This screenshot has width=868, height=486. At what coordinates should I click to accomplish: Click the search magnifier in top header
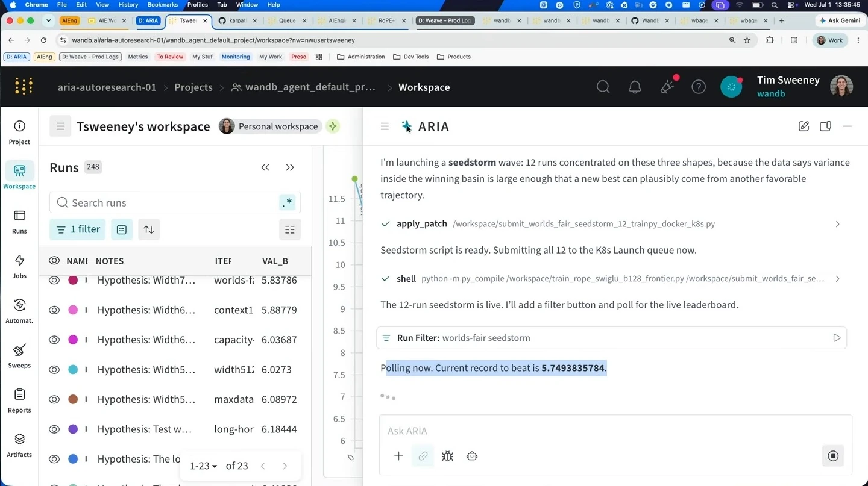click(603, 87)
